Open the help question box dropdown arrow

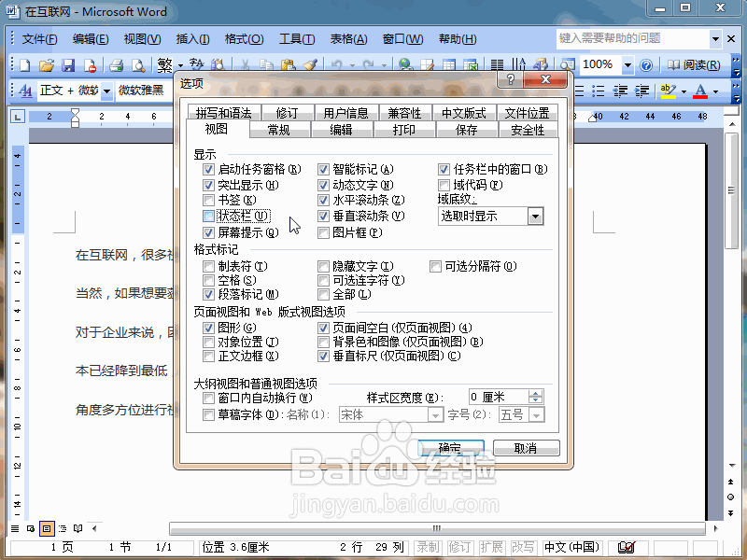coord(715,39)
